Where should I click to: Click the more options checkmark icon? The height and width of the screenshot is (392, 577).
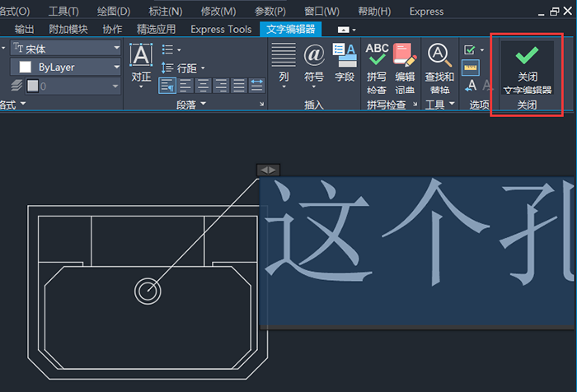coord(470,49)
